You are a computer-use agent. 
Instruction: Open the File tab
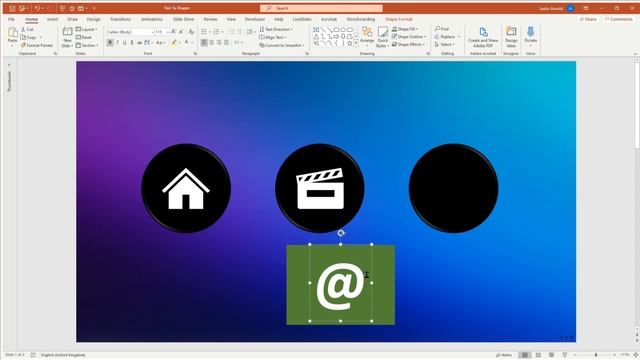click(x=11, y=19)
